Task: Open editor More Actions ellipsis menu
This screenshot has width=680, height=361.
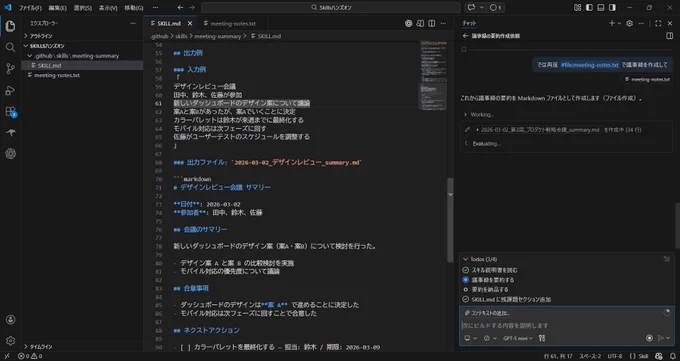Action: (443, 23)
